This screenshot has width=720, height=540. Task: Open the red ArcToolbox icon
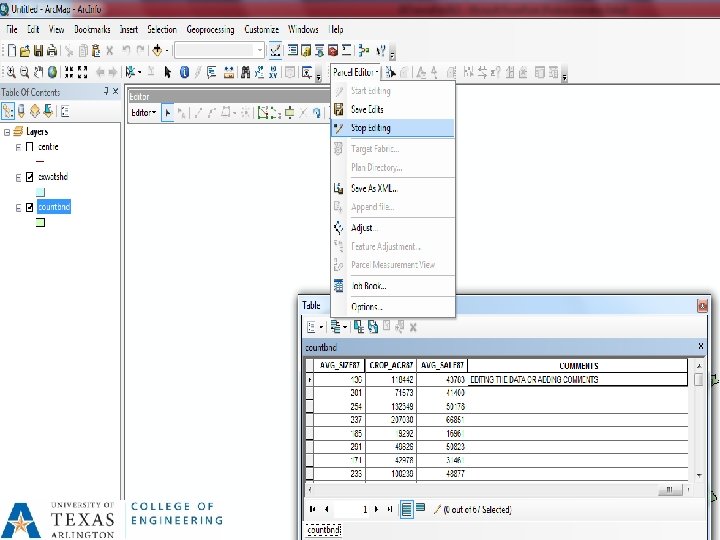pos(333,50)
